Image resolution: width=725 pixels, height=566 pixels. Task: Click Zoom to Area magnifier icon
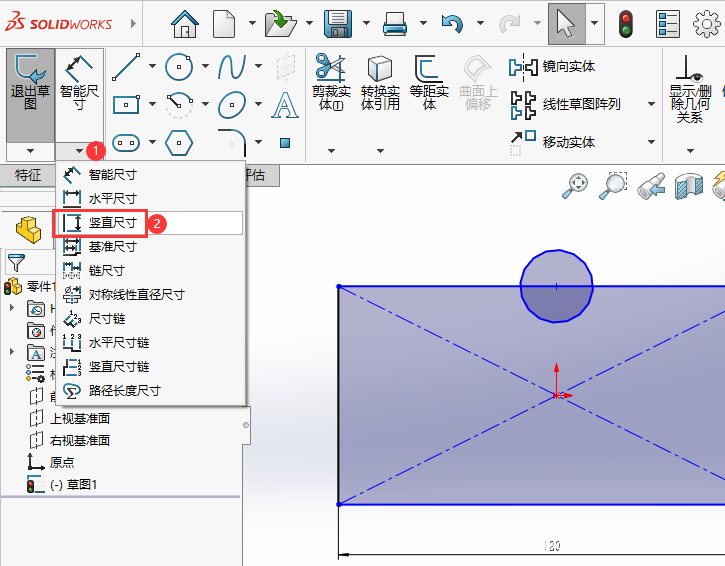point(613,186)
